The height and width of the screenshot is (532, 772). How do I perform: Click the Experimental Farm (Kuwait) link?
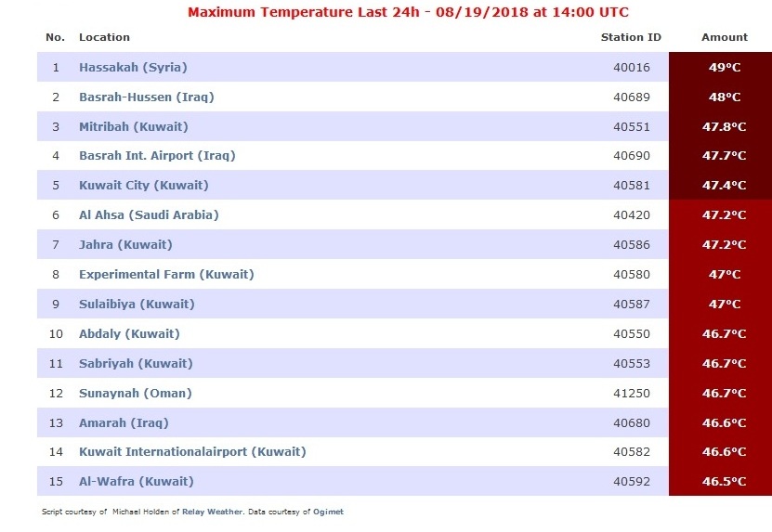pyautogui.click(x=166, y=274)
